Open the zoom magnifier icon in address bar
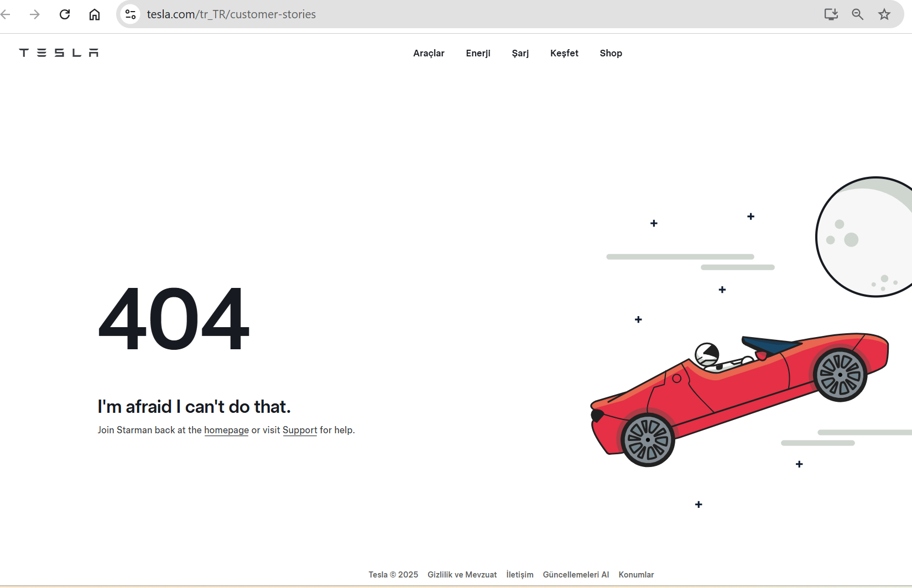Image resolution: width=912 pixels, height=588 pixels. [858, 14]
